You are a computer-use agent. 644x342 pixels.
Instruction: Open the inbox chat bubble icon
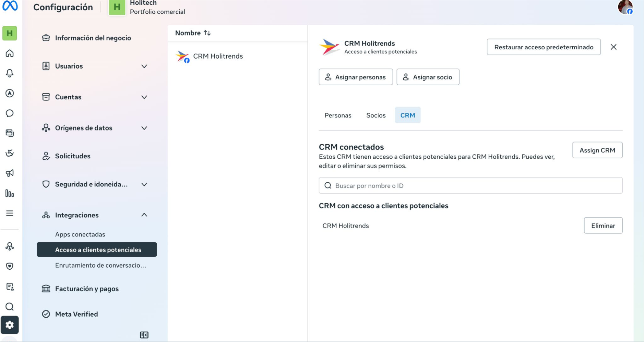point(10,113)
